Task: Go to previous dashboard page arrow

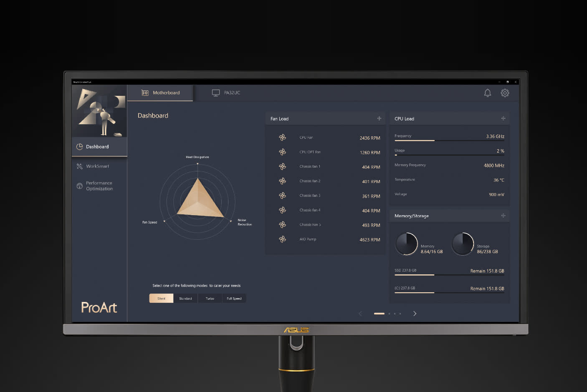Action: pos(360,314)
